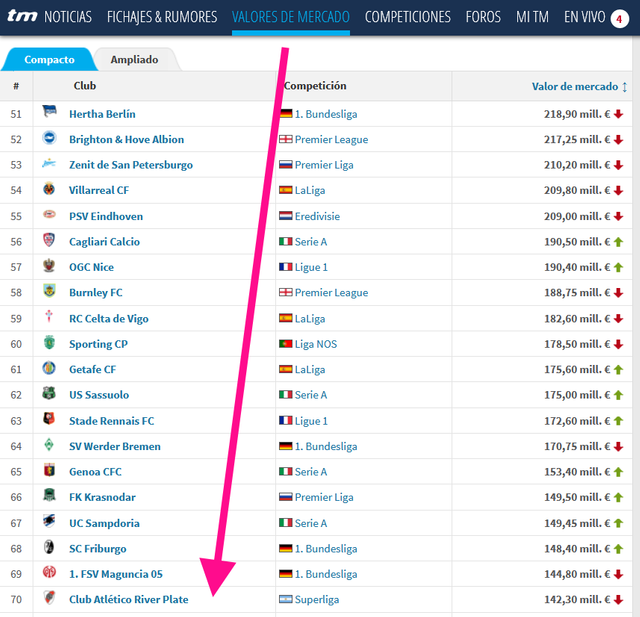Screen dimensions: 640x617
Task: Open the Eredivisie competition link
Action: tap(318, 216)
